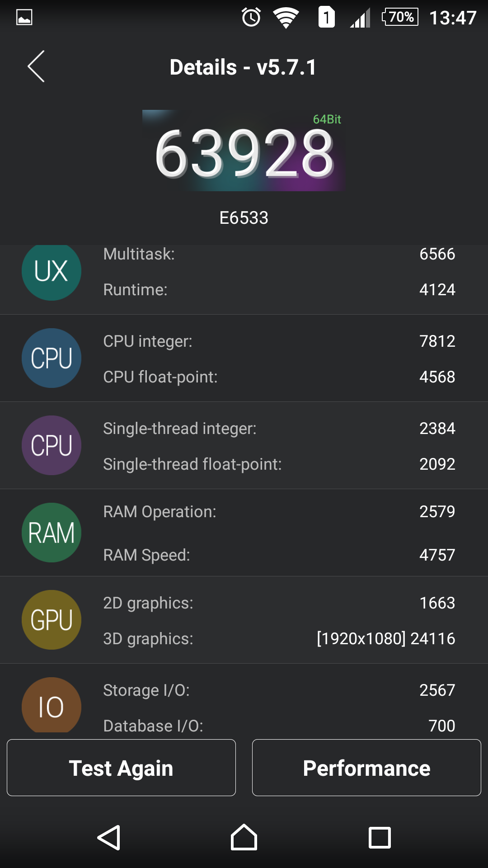Tap the back arrow in header
This screenshot has height=868, width=488.
pos(36,66)
